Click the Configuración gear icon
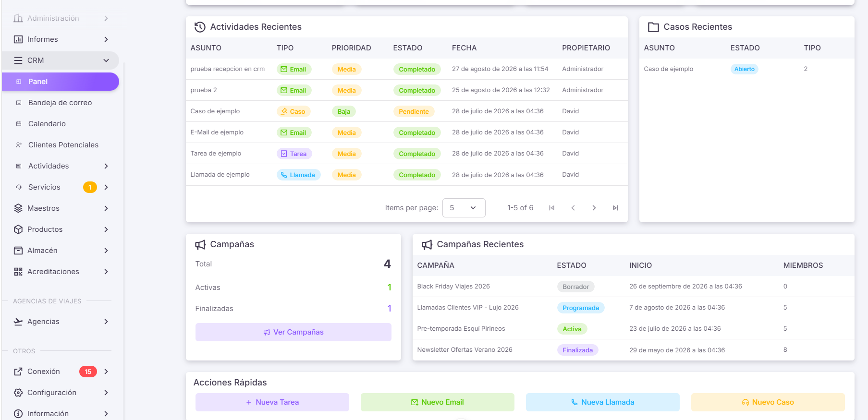This screenshot has height=420, width=868. pyautogui.click(x=18, y=393)
